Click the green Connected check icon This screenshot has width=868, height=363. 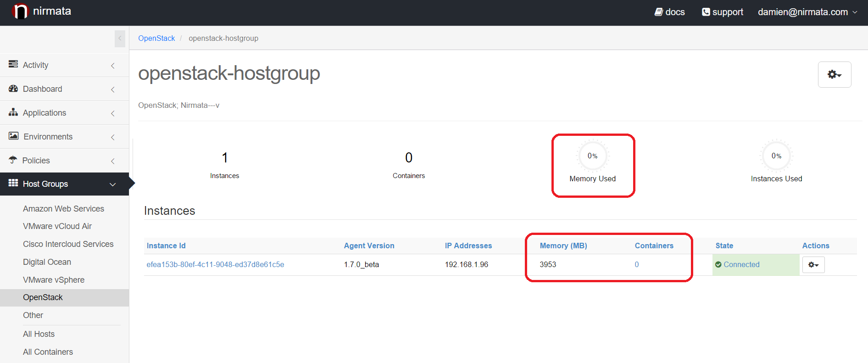(x=718, y=264)
